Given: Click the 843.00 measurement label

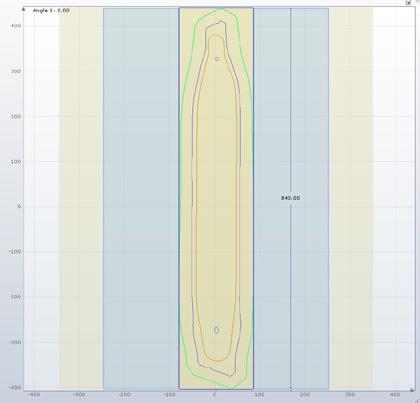Looking at the screenshot, I should (x=290, y=198).
